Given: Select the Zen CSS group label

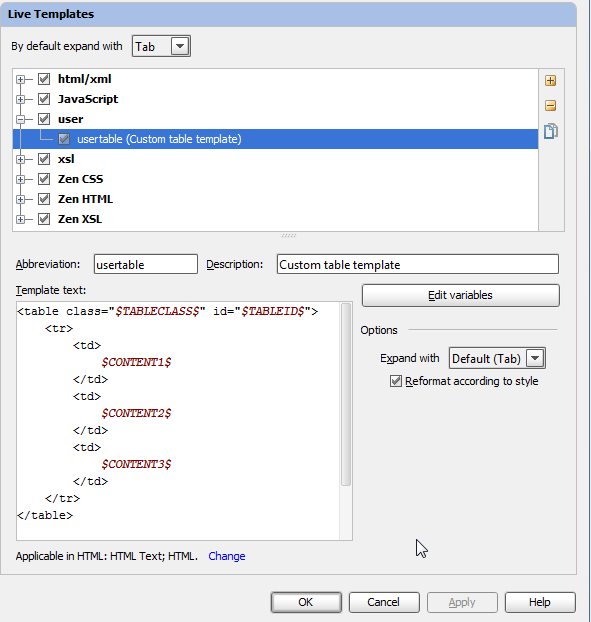Looking at the screenshot, I should (81, 179).
